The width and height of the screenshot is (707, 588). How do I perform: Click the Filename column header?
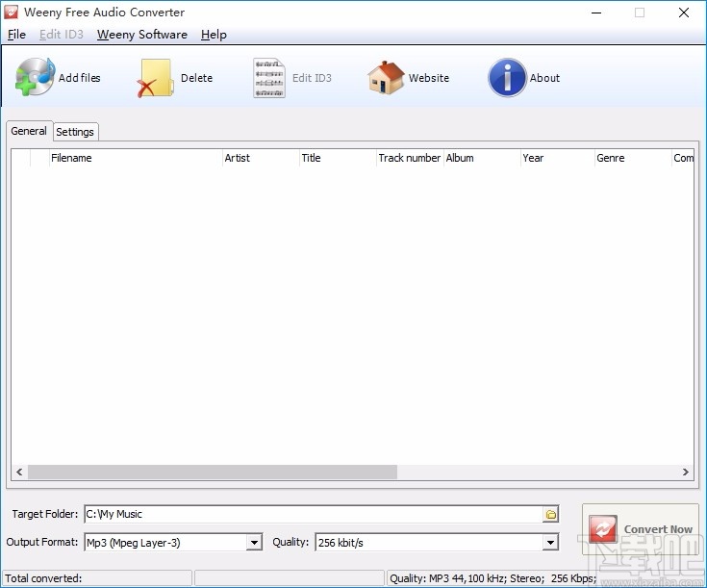coord(136,158)
